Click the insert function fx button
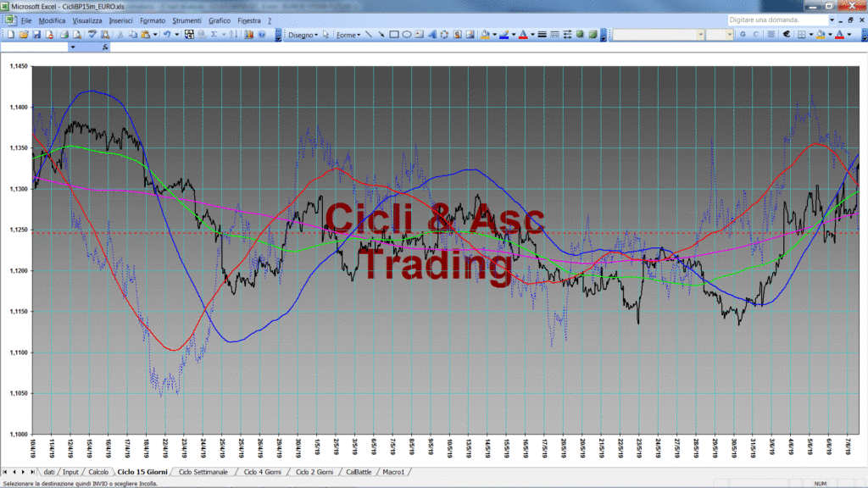Image resolution: width=868 pixels, height=488 pixels. pos(105,47)
